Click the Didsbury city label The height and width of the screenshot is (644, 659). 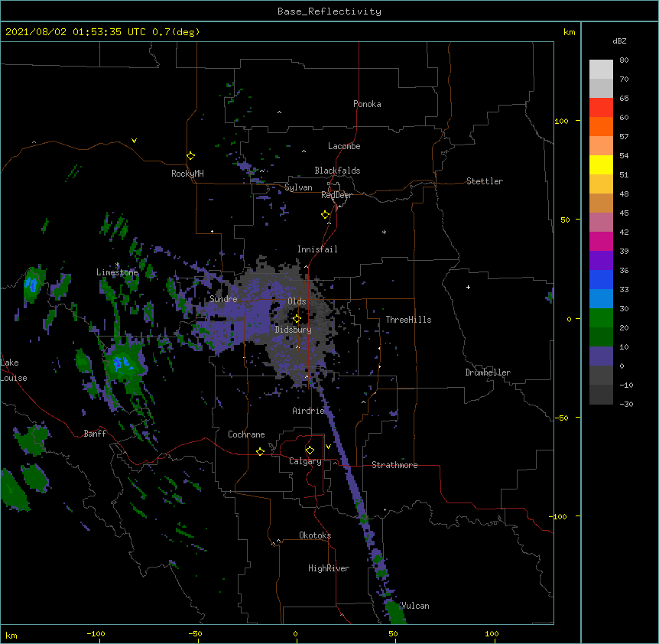pyautogui.click(x=294, y=330)
